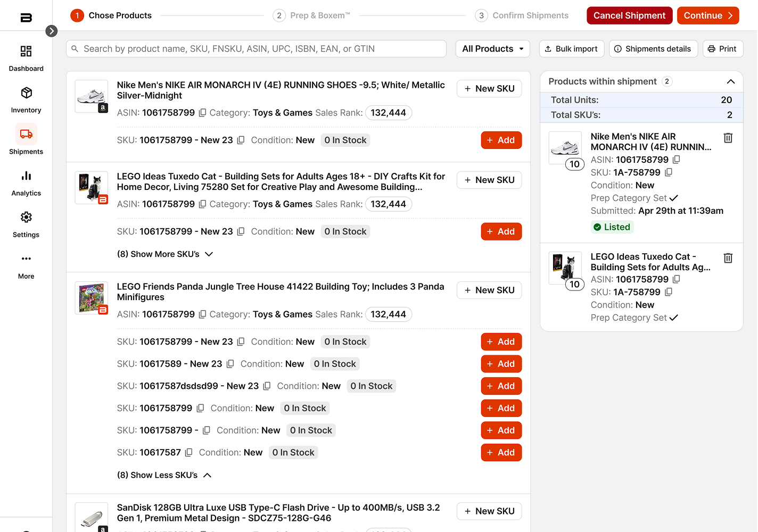Viewport: 758px width, 532px height.
Task: Copy ASIN of Nike Monarch product listing
Action: coord(202,113)
